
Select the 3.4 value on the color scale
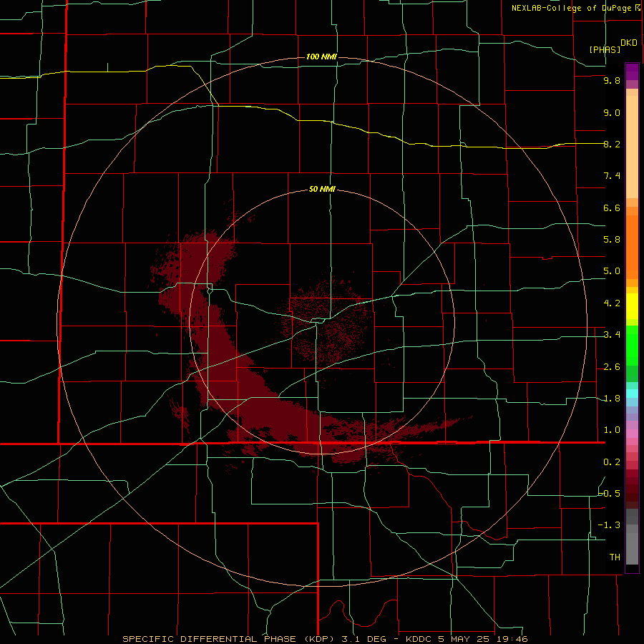coord(612,335)
